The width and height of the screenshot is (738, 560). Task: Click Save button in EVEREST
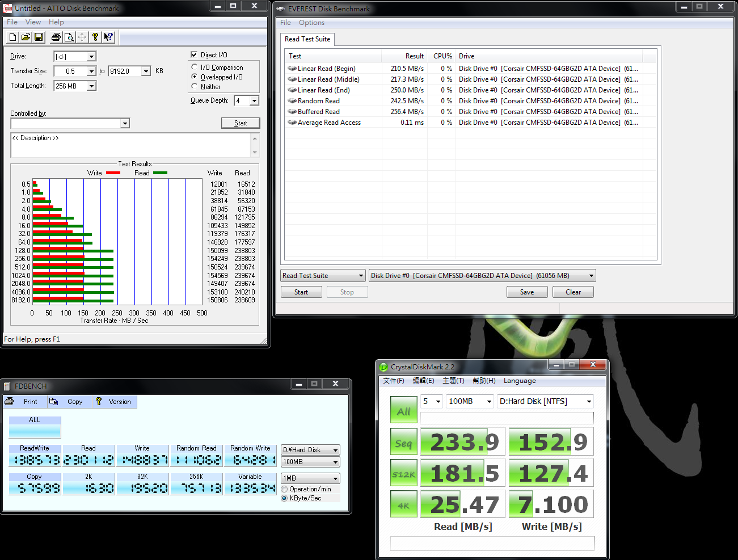(x=527, y=292)
